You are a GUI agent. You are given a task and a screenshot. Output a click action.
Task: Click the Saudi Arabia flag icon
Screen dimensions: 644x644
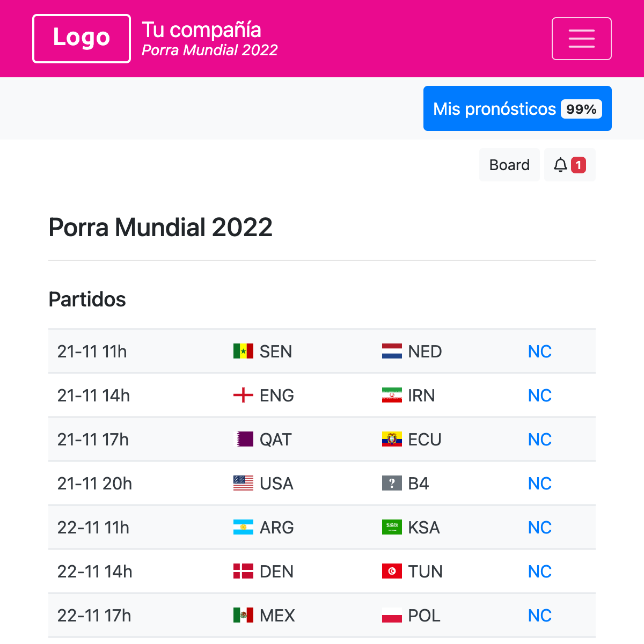(392, 527)
